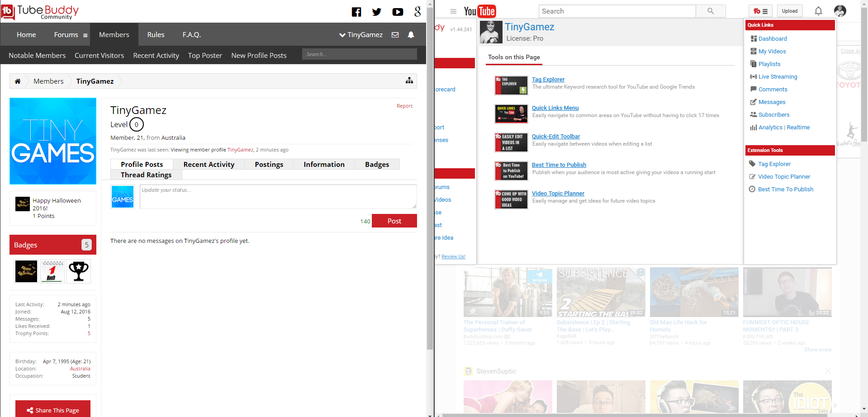This screenshot has width=868, height=417.
Task: Open the Quick-Edit Toolbar link
Action: pos(556,137)
